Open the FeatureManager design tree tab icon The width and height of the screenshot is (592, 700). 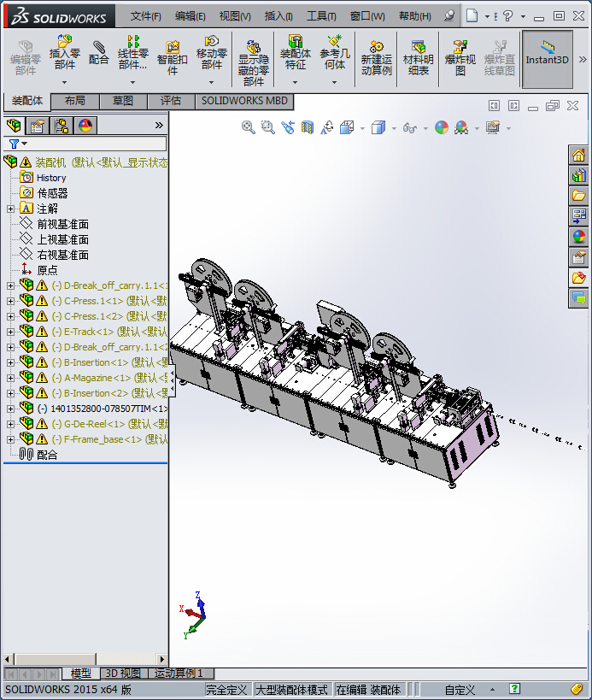click(14, 126)
